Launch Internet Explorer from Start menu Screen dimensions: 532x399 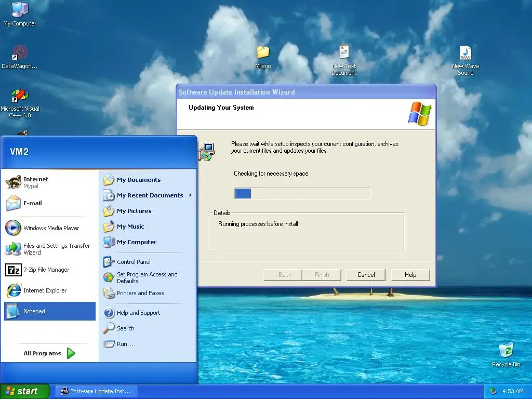pyautogui.click(x=50, y=290)
